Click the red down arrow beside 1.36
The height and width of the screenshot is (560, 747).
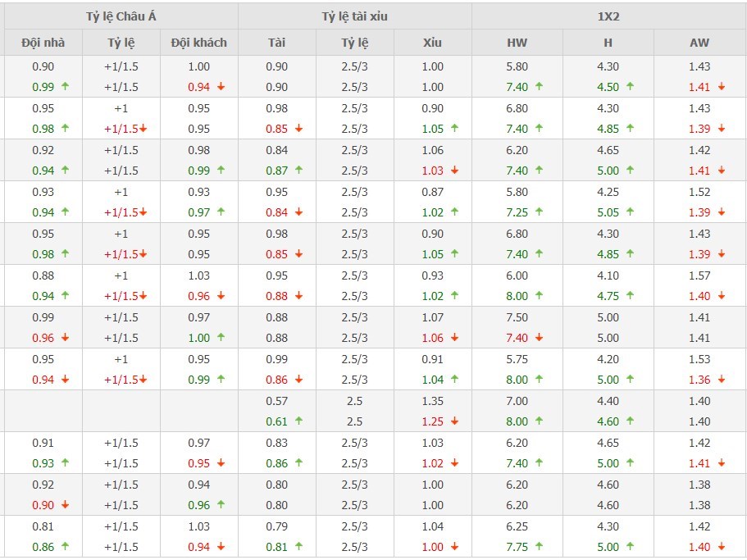722,380
